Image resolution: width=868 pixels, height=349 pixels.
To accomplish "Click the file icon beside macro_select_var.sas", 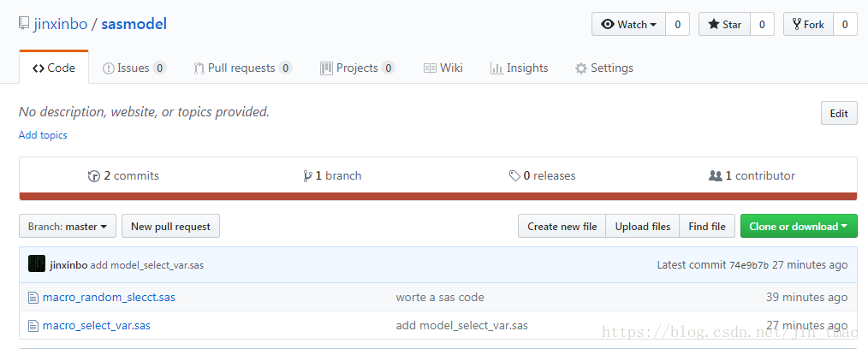I will click(x=33, y=325).
